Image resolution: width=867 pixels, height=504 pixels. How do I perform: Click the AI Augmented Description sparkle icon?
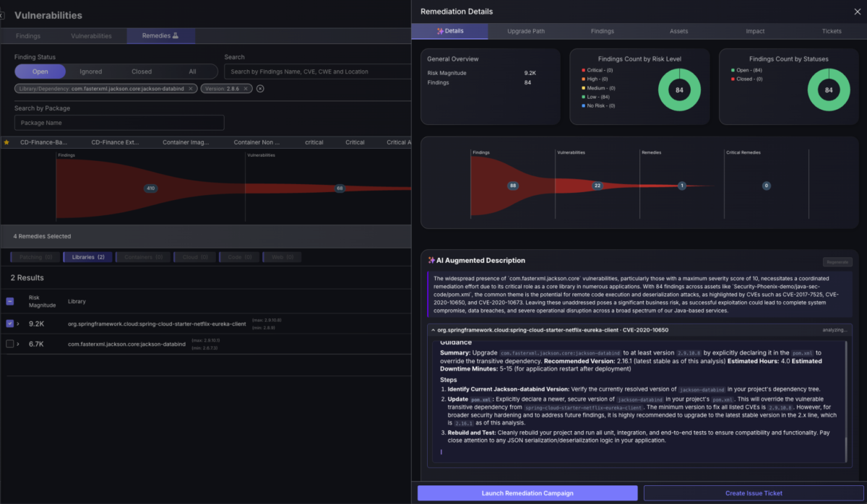click(x=431, y=260)
